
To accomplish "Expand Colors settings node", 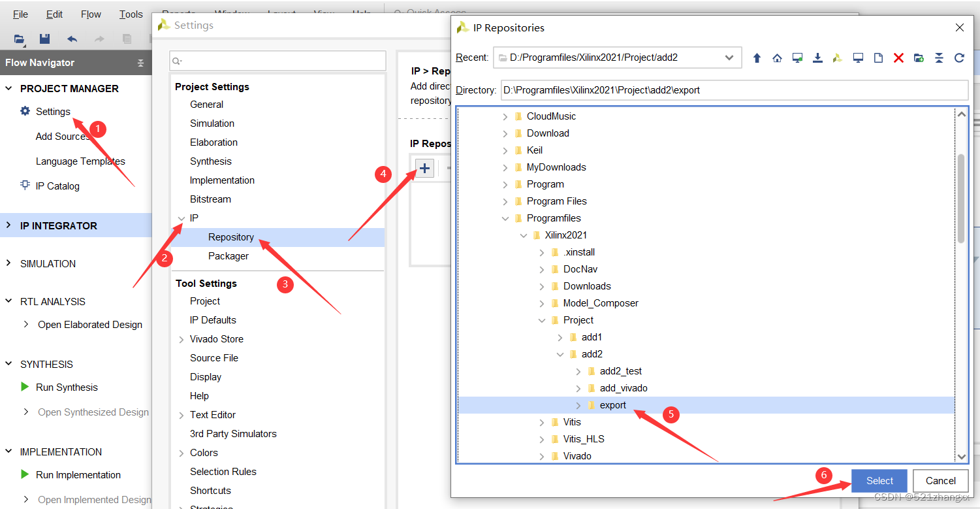I will pos(182,453).
